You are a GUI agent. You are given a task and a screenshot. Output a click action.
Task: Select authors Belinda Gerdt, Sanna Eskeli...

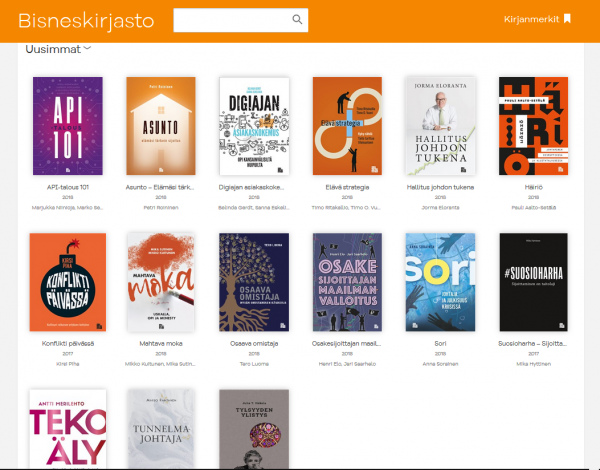pyautogui.click(x=254, y=207)
